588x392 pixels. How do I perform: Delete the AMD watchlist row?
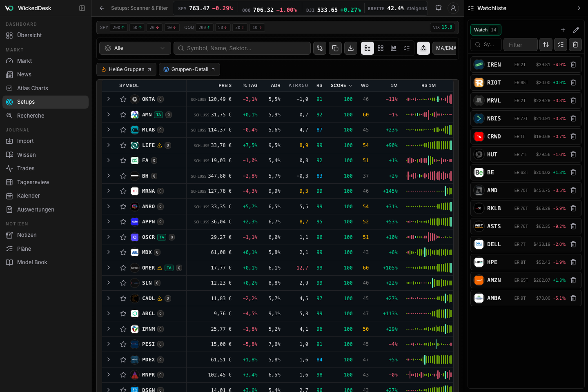coord(573,190)
